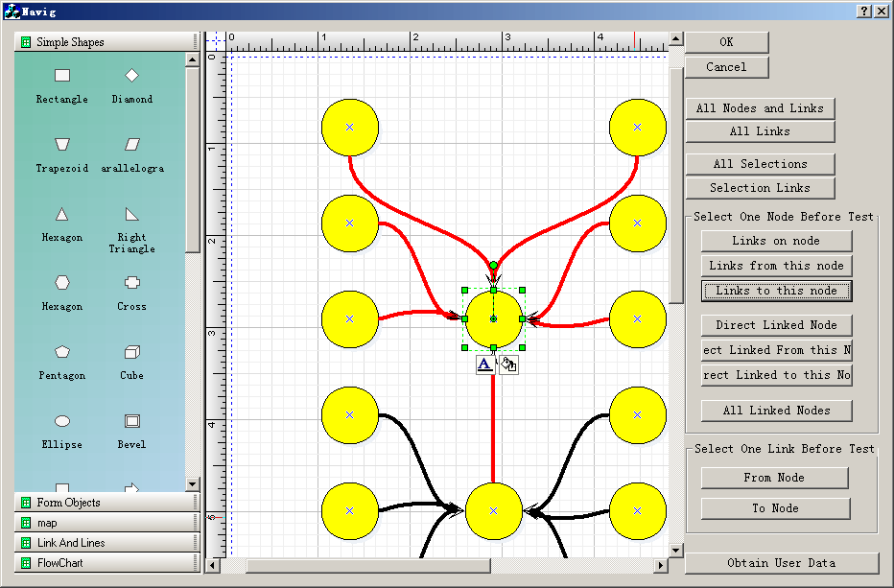Click the text format icon under node

point(485,365)
